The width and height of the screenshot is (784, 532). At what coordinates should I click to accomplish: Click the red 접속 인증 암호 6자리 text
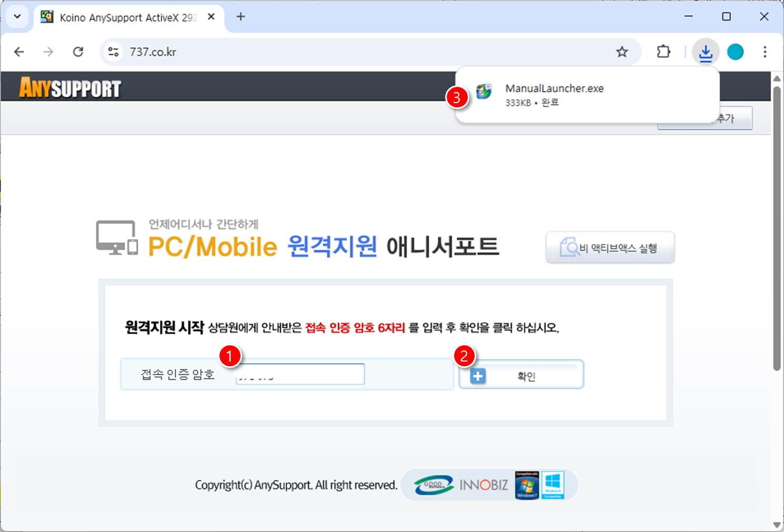click(355, 328)
